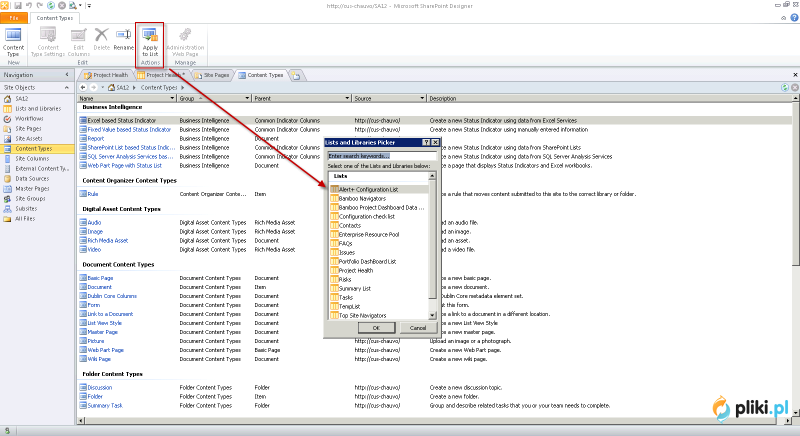Screen dimensions: 800x436
Task: Click the new Content Type ribbon icon
Action: coord(13,42)
